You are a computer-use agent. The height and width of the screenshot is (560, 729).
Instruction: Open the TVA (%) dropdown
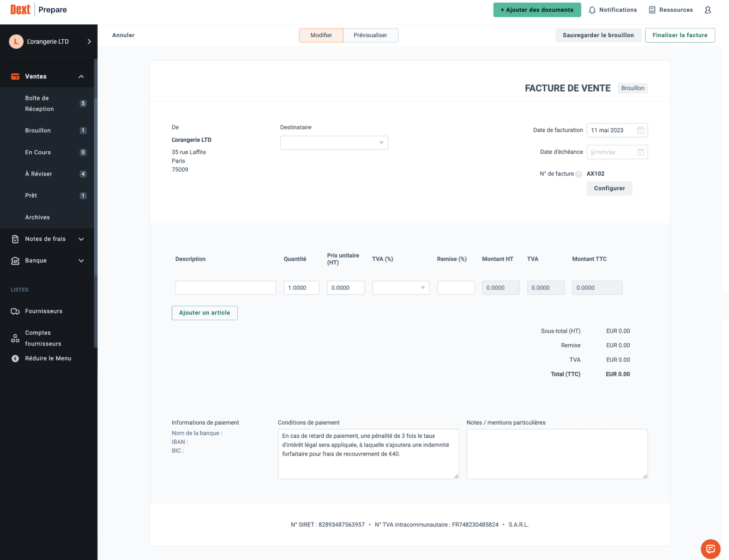pyautogui.click(x=401, y=288)
